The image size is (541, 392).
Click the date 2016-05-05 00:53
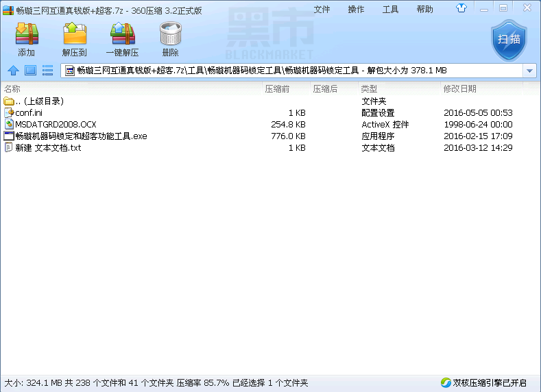point(478,113)
